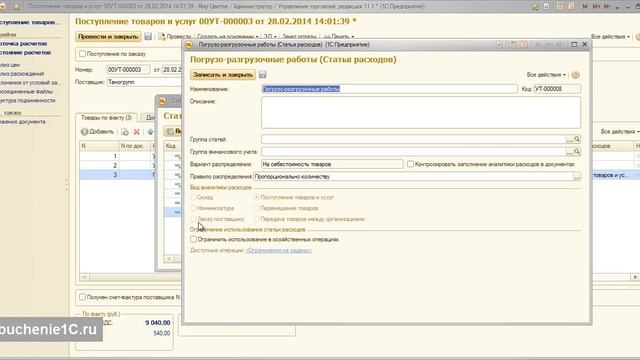Open the 'Правило распределения' selection button
640x360 pixels.
tap(577, 177)
